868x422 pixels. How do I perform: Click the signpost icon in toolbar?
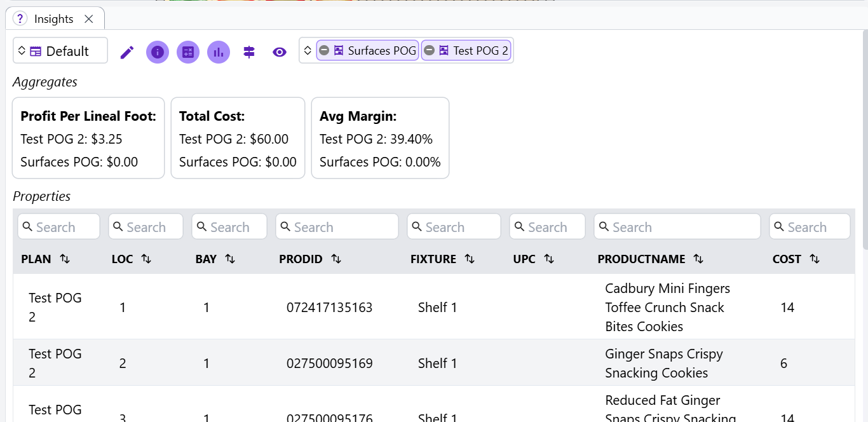tap(249, 52)
